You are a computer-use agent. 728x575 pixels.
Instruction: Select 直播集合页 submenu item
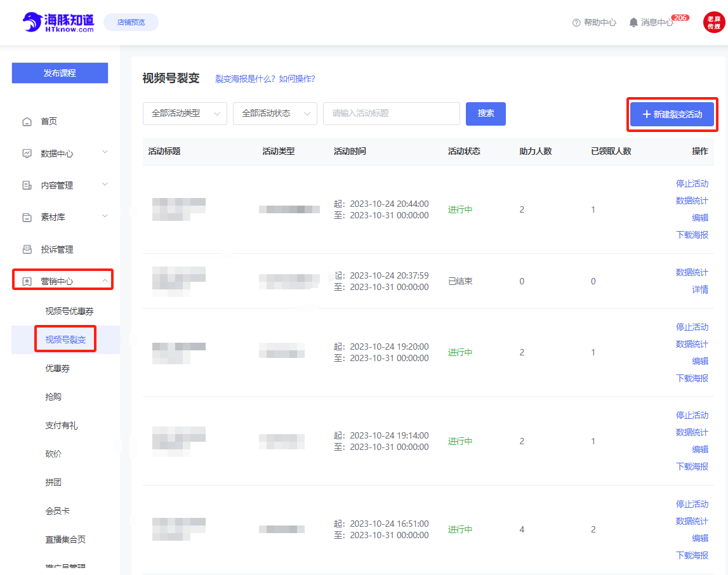tap(65, 539)
